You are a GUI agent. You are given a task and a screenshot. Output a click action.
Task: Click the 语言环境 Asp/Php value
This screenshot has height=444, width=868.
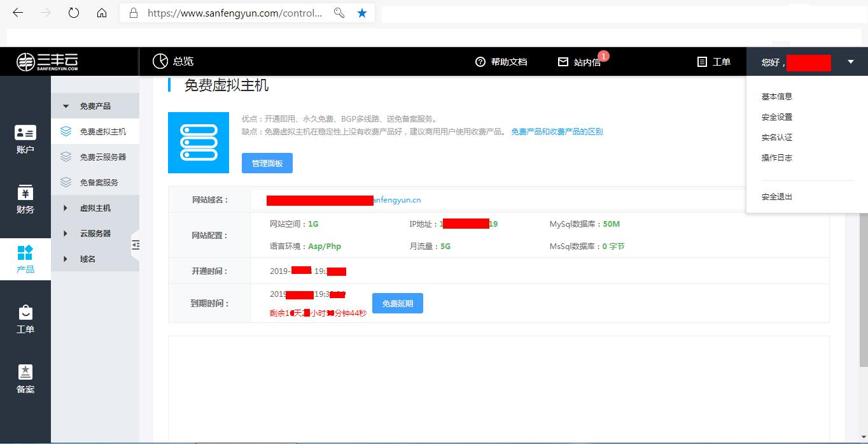[x=325, y=247]
